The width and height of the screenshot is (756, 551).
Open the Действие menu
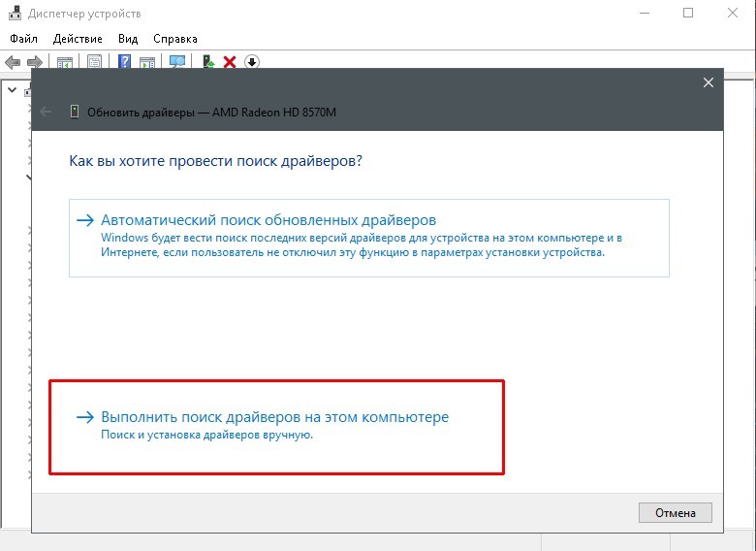[78, 39]
